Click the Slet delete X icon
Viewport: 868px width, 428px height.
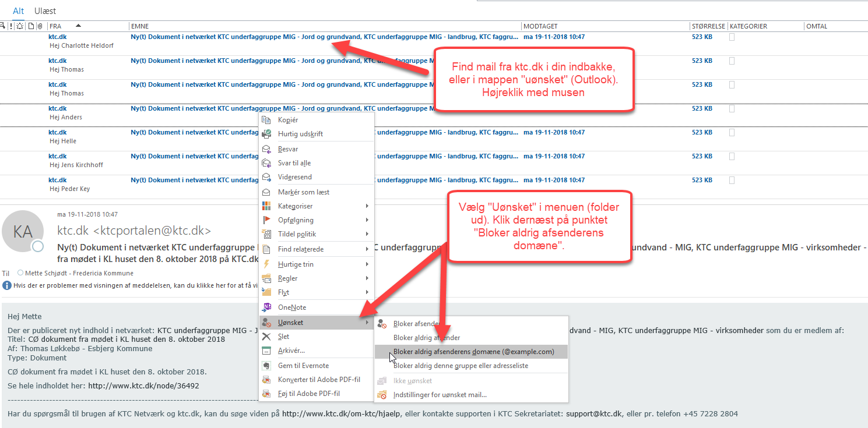[x=266, y=337]
